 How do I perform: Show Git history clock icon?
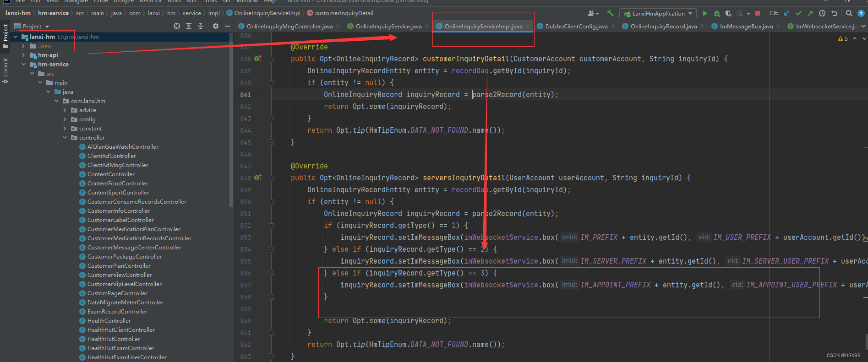tap(822, 13)
